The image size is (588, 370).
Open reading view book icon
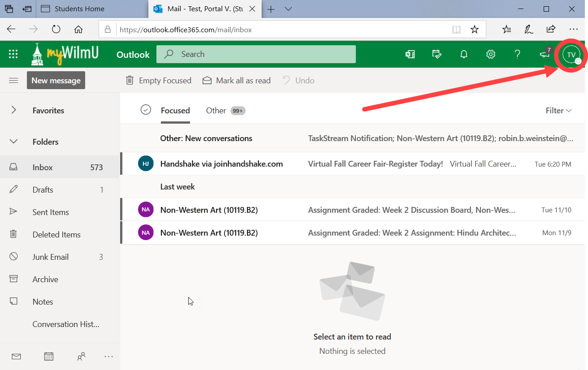pos(456,30)
